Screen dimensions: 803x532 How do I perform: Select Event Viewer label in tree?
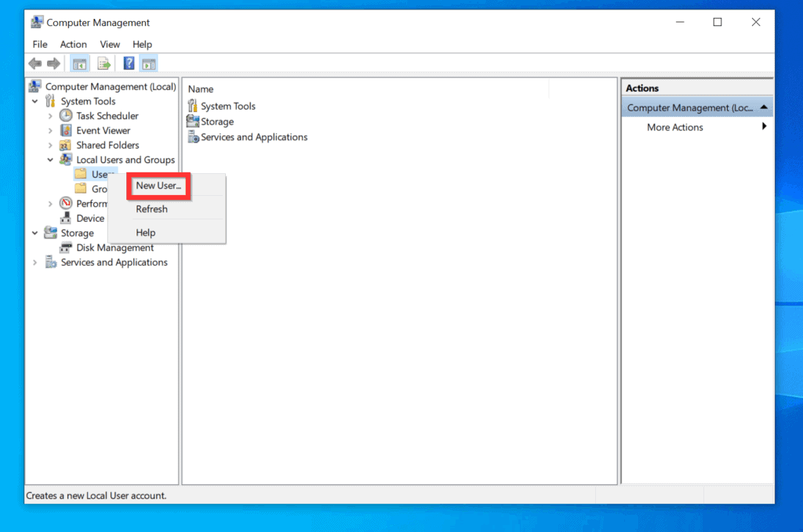pos(103,130)
